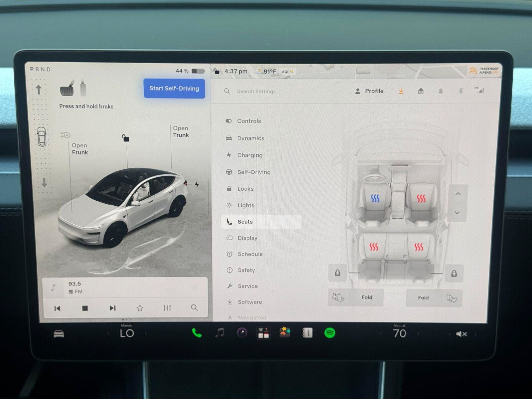This screenshot has height=399, width=532.
Task: Open the Frunk from the car view
Action: tap(80, 149)
